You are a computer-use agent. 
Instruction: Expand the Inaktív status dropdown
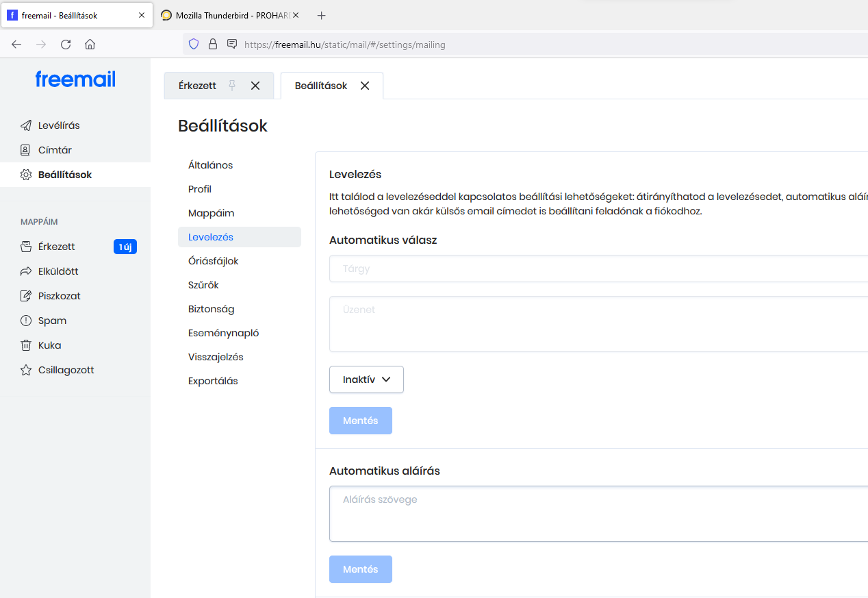click(x=366, y=379)
